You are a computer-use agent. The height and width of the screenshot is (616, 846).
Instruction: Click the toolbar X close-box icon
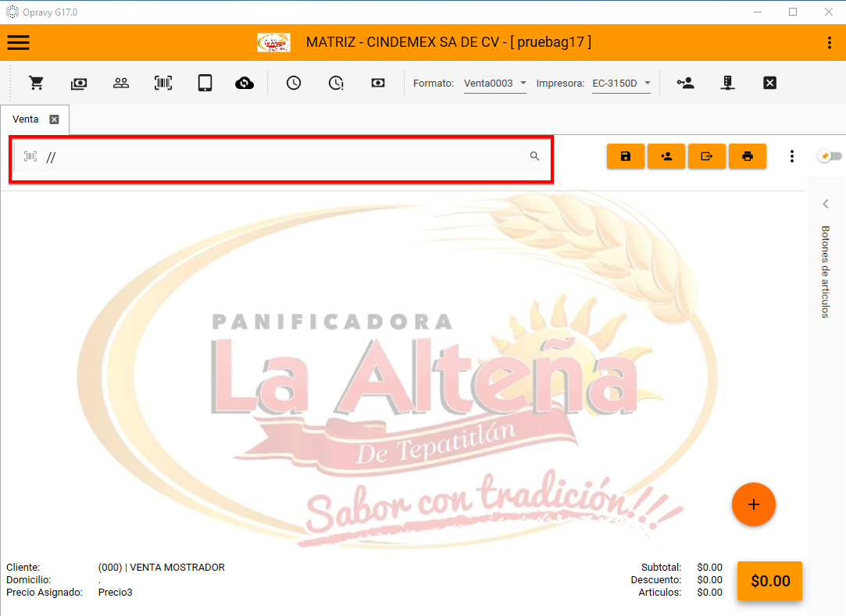pos(770,83)
